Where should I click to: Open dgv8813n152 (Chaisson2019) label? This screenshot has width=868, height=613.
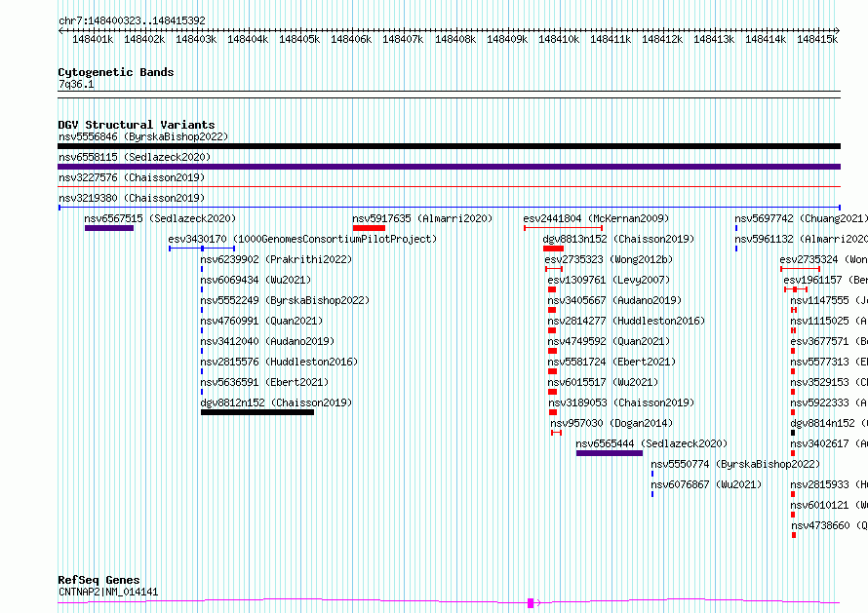pos(618,239)
